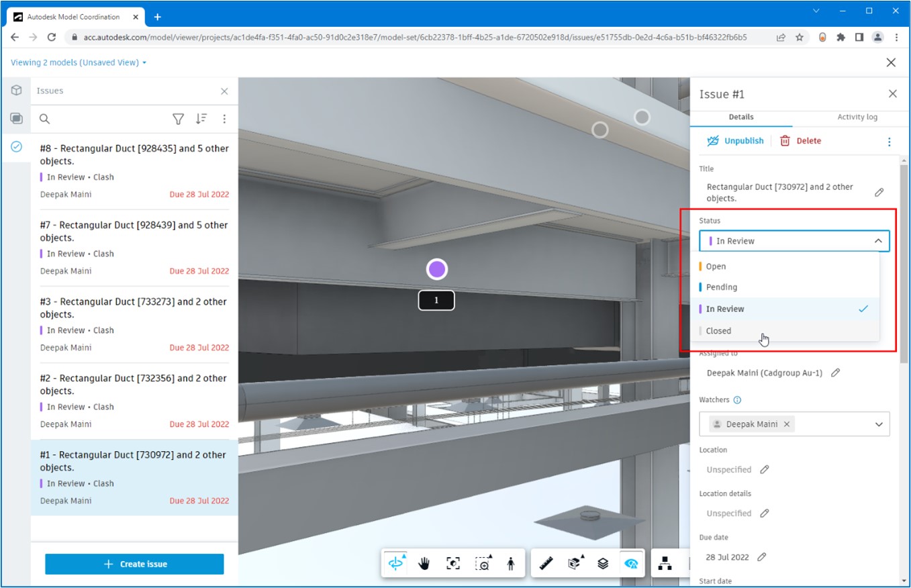This screenshot has height=588, width=911.
Task: Sort issues using the sort icon
Action: pos(201,119)
